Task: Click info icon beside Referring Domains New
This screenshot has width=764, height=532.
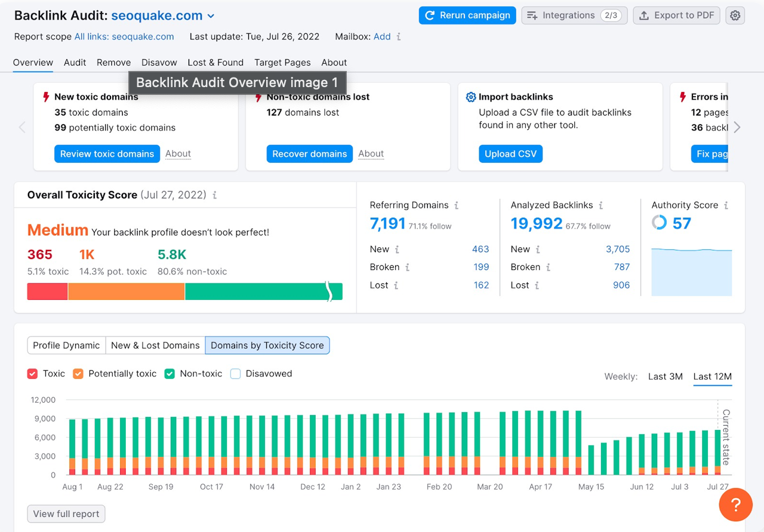Action: (397, 249)
